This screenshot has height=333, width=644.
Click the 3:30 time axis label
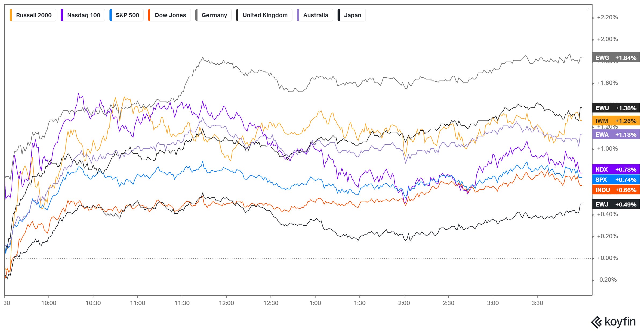537,303
